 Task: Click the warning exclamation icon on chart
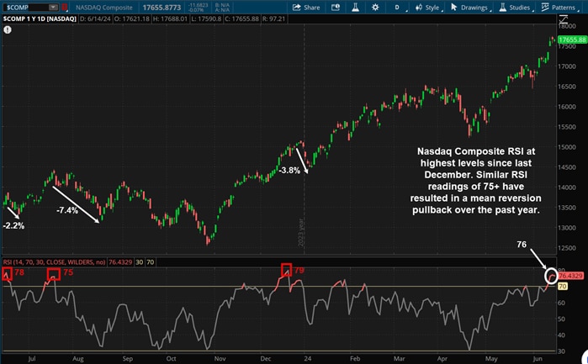click(8, 29)
